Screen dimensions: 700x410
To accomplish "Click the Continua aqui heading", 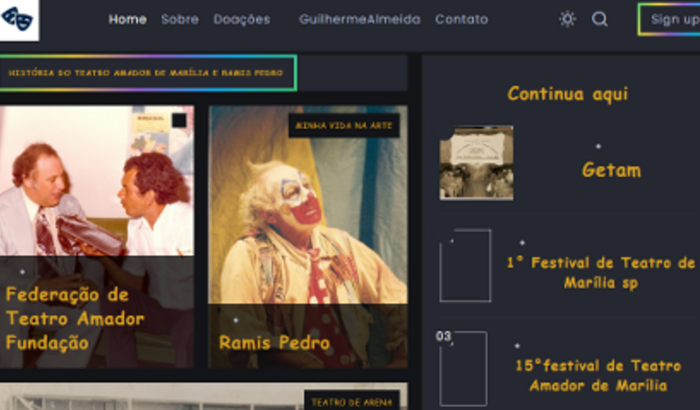I will (x=567, y=94).
